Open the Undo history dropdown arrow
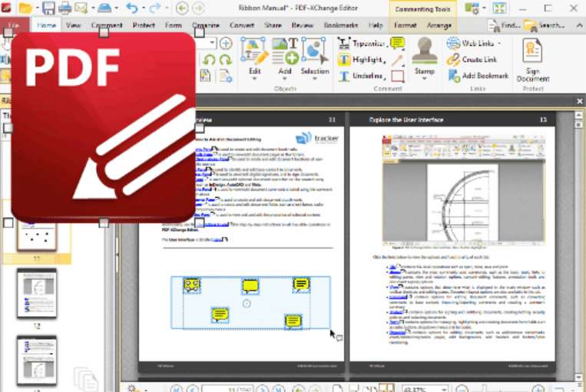Image resolution: width=586 pixels, height=392 pixels. 144,8
